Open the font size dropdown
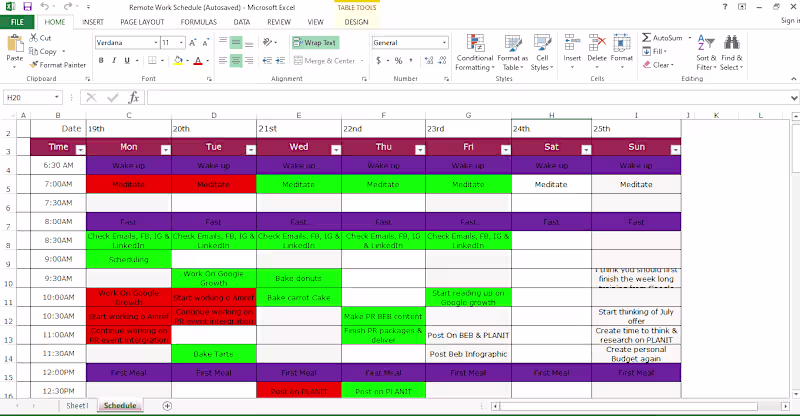The width and height of the screenshot is (800, 416). coord(181,43)
